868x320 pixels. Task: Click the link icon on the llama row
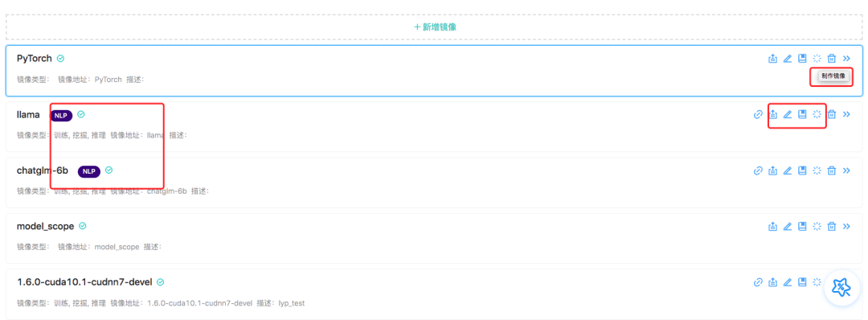click(x=759, y=115)
